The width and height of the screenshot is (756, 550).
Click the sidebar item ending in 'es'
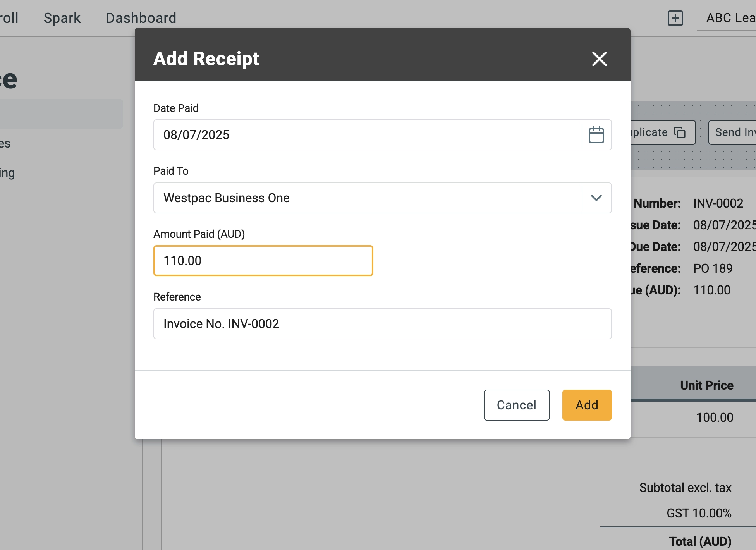5,143
